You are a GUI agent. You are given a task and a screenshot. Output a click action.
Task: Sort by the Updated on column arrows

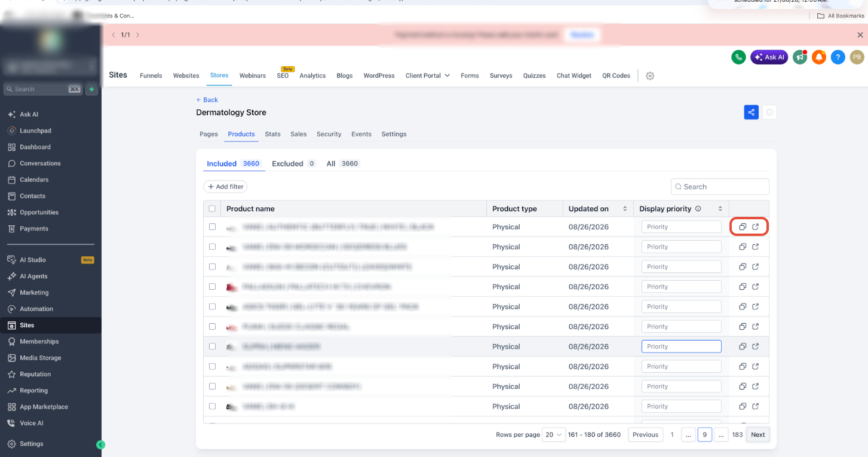coord(625,208)
